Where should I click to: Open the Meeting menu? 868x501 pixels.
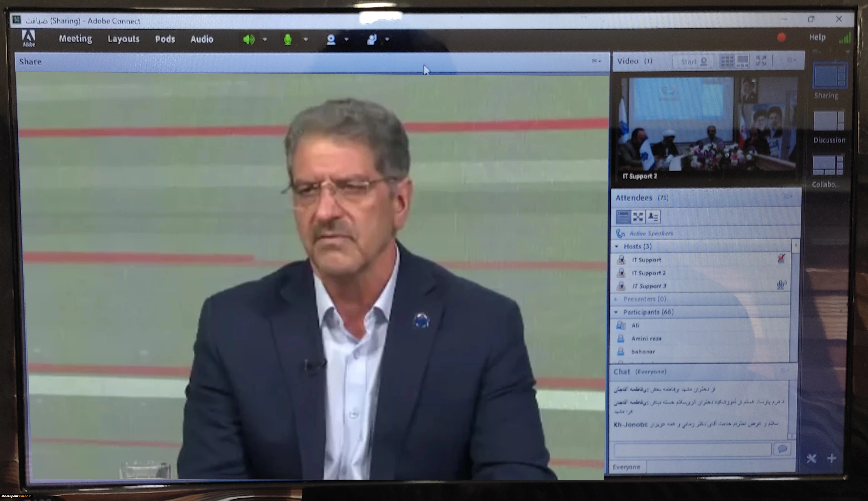click(75, 39)
